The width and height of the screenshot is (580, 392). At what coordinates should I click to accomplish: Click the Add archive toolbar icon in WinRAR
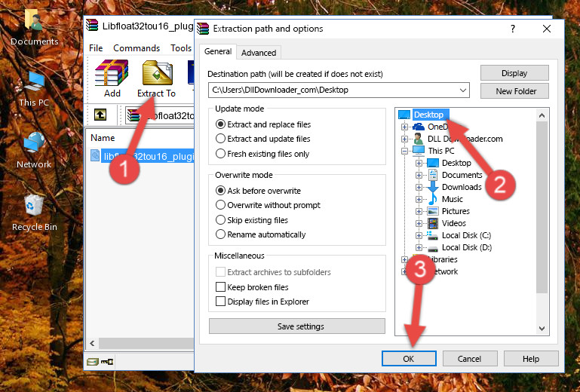(x=112, y=78)
